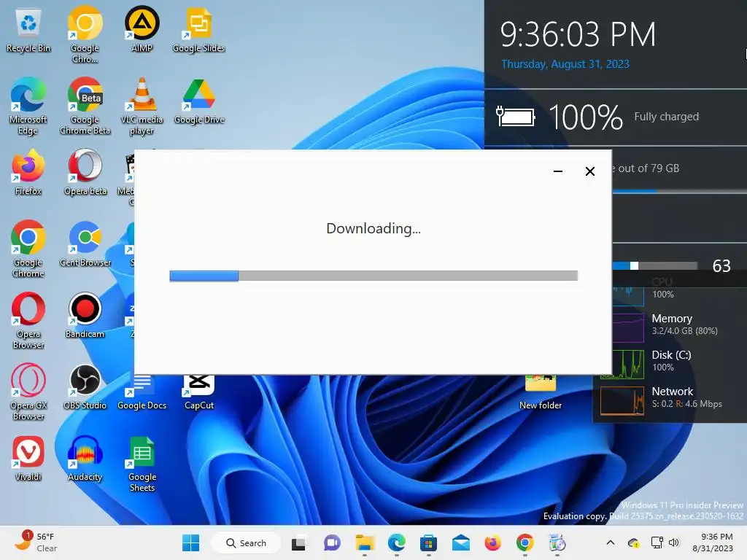Switch to Microsoft Edge on the taskbar
747x560 pixels.
click(396, 542)
